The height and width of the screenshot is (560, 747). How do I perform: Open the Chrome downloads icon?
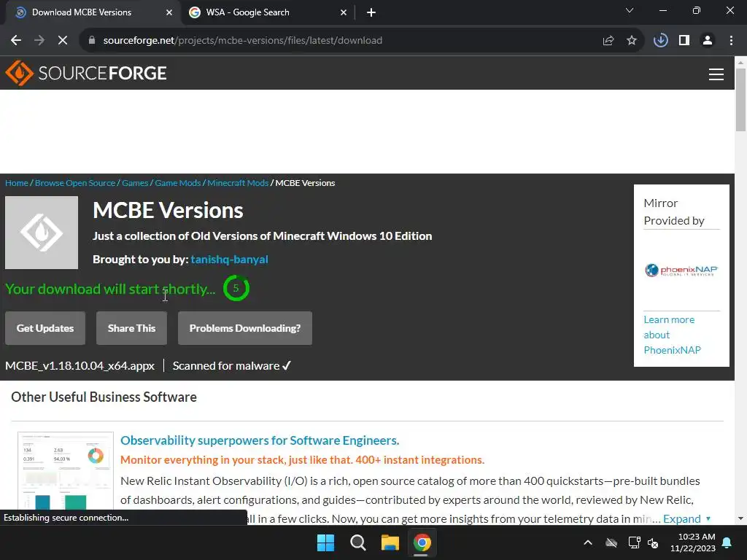660,41
